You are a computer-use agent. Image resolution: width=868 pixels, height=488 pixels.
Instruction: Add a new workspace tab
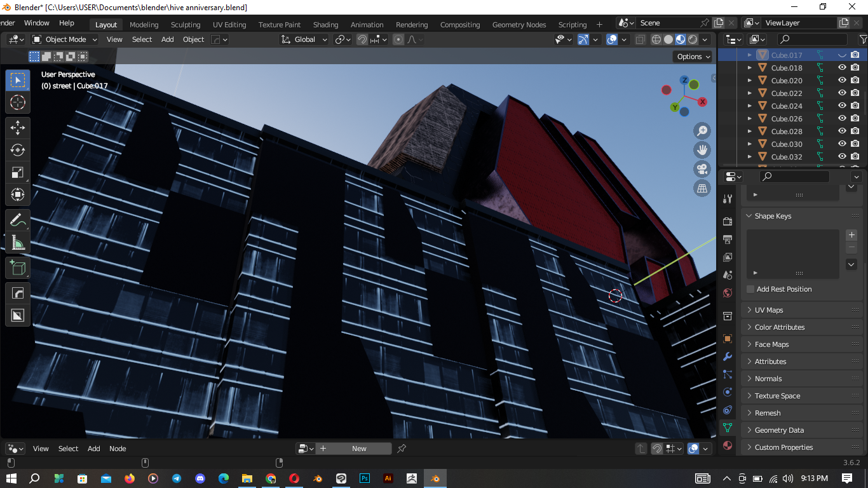pyautogui.click(x=599, y=25)
